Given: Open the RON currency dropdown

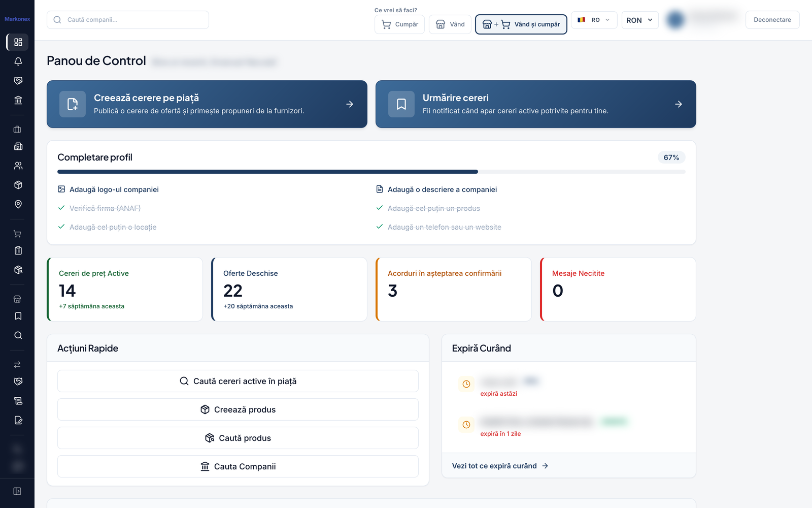Looking at the screenshot, I should click(640, 20).
